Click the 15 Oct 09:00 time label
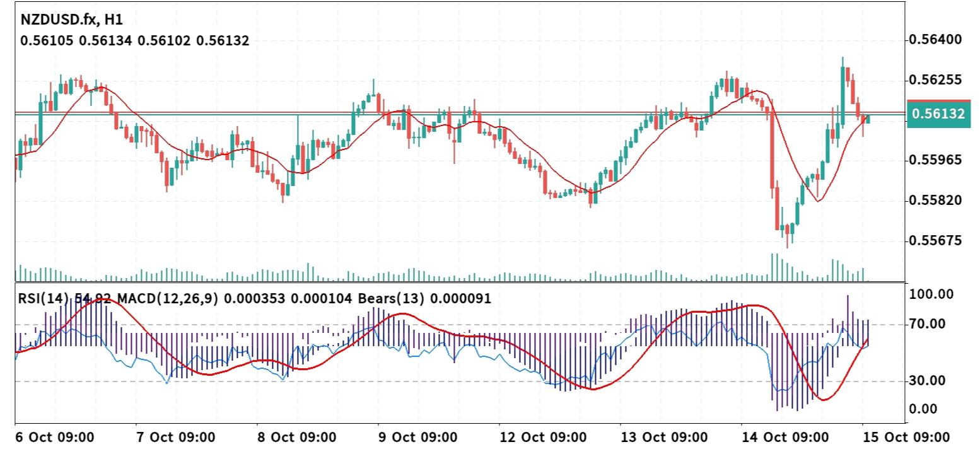 (906, 438)
